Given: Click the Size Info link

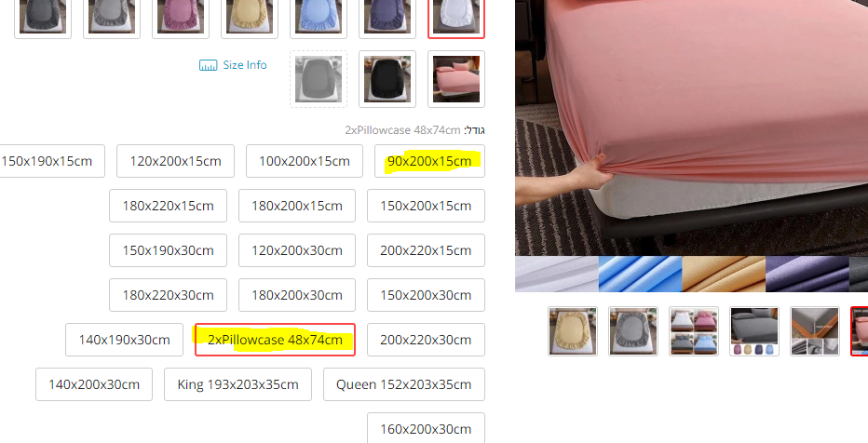Looking at the screenshot, I should click(x=245, y=65).
